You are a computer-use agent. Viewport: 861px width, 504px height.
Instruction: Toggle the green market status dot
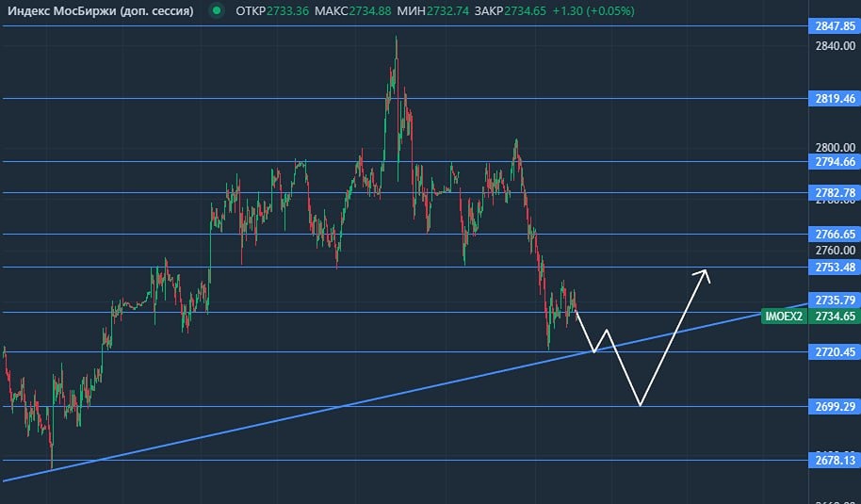pos(218,11)
